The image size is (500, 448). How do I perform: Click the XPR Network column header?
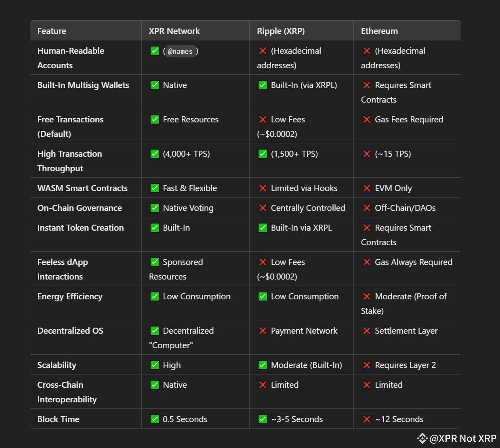[x=174, y=31]
